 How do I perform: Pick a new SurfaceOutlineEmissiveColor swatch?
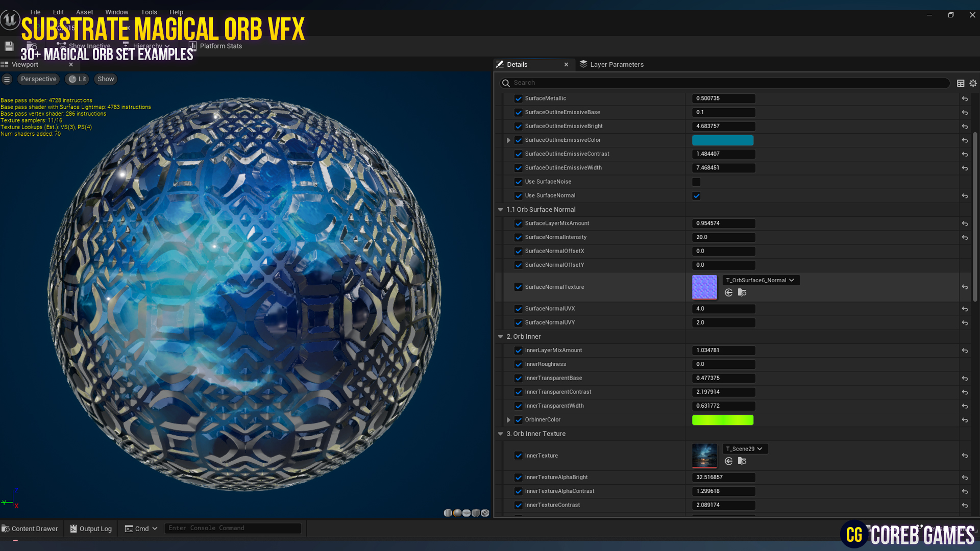point(722,140)
